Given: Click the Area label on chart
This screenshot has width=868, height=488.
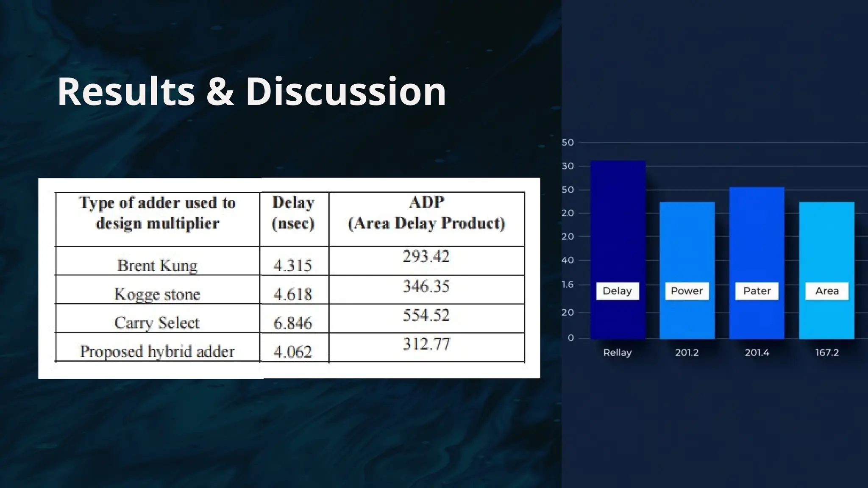Looking at the screenshot, I should 826,291.
